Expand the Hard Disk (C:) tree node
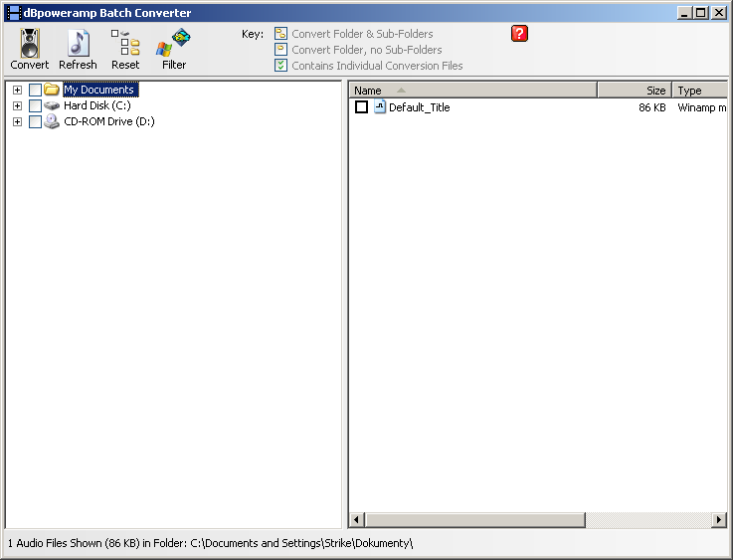Screen dimensions: 733x560 point(17,105)
